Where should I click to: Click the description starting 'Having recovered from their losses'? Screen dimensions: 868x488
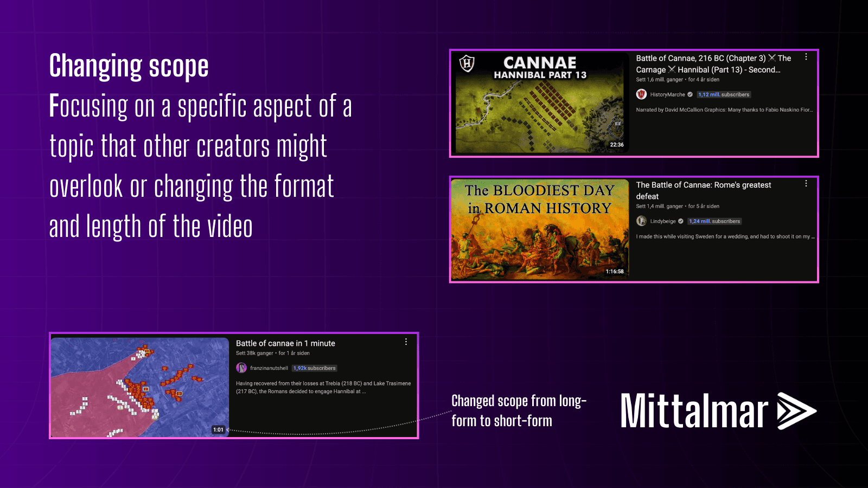coord(323,387)
